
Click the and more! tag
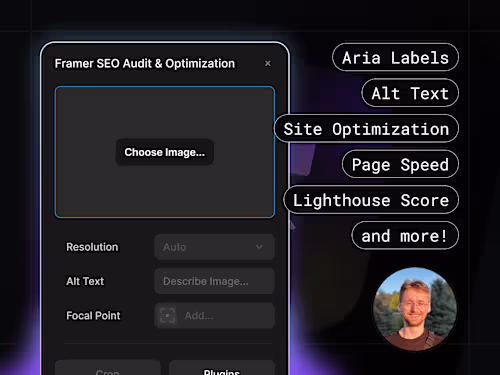pos(405,236)
